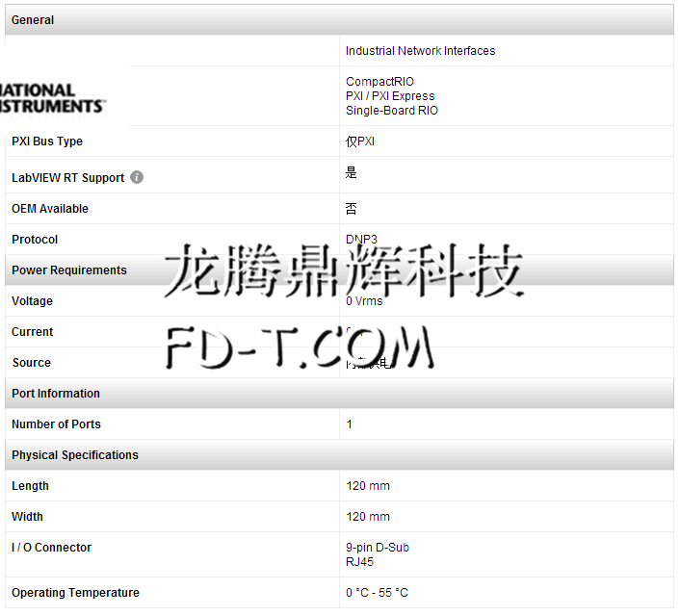
Task: Click the 'DNP3' protocol value
Action: tap(361, 239)
